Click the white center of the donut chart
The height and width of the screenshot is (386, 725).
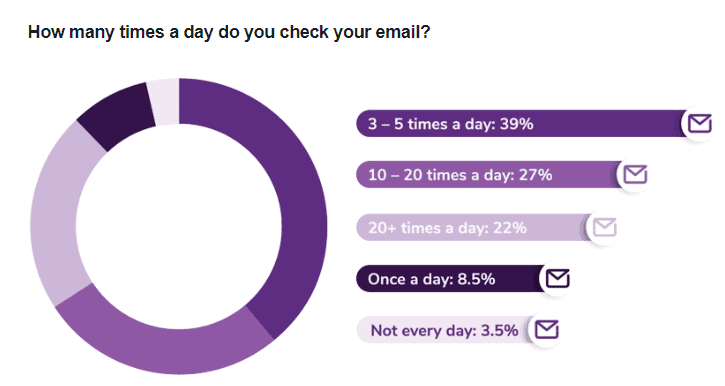point(179,227)
